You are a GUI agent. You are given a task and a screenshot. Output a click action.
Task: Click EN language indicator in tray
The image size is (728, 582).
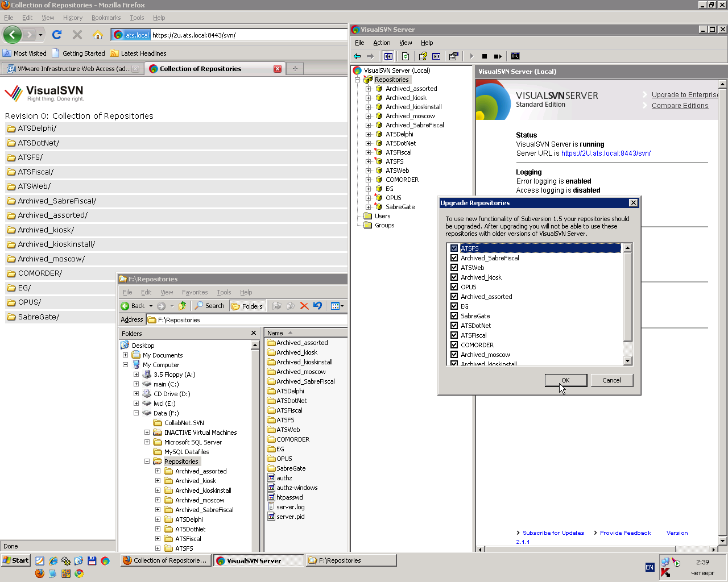(x=650, y=567)
